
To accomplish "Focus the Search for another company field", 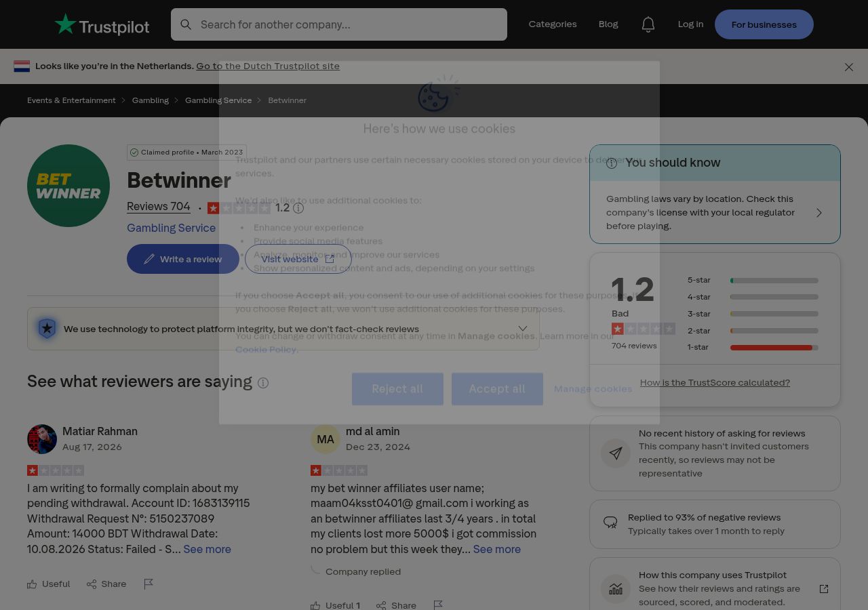I will click(x=339, y=24).
